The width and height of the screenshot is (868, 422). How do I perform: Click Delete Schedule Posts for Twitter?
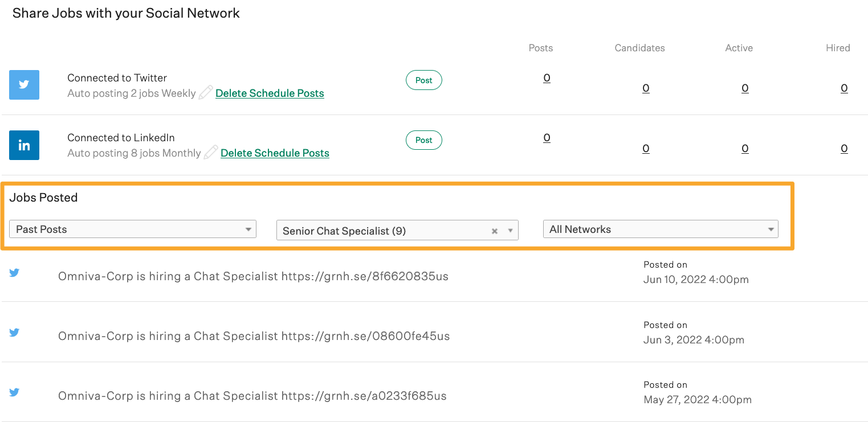click(x=270, y=93)
